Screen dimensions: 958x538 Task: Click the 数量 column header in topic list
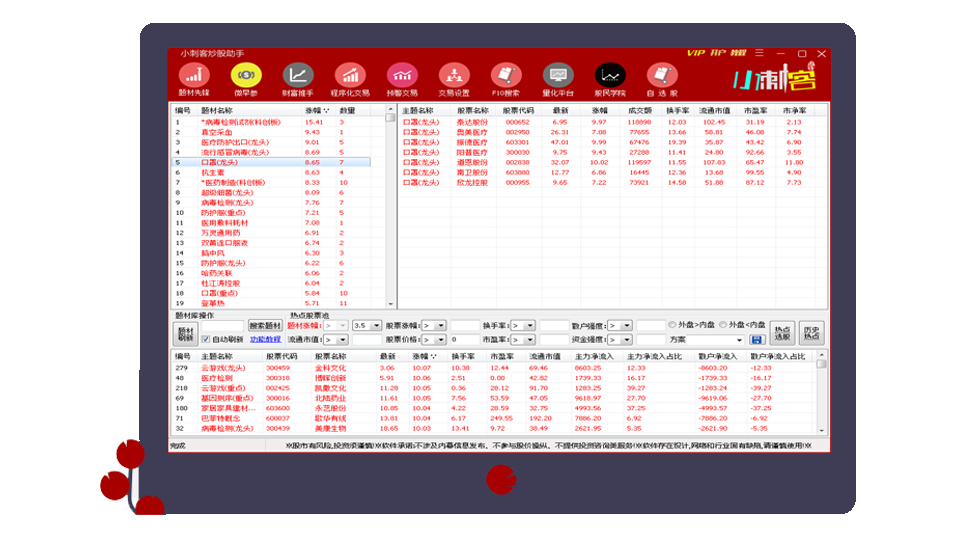click(347, 111)
